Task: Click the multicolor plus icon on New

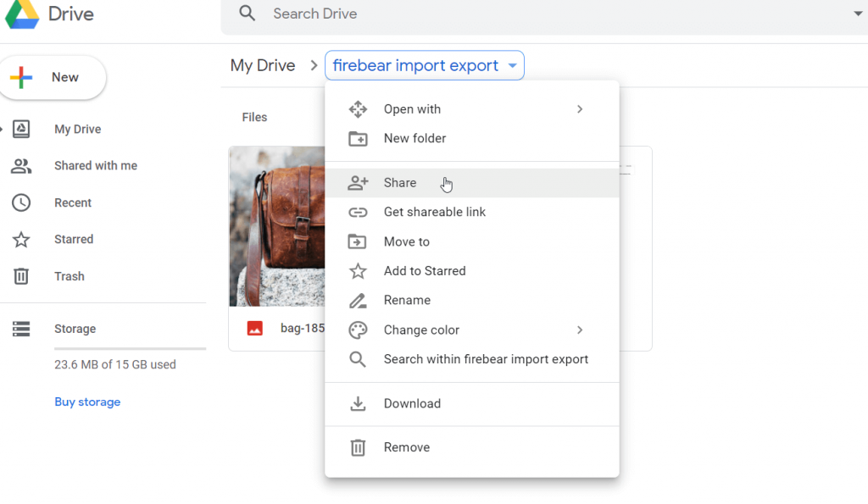Action: click(21, 77)
